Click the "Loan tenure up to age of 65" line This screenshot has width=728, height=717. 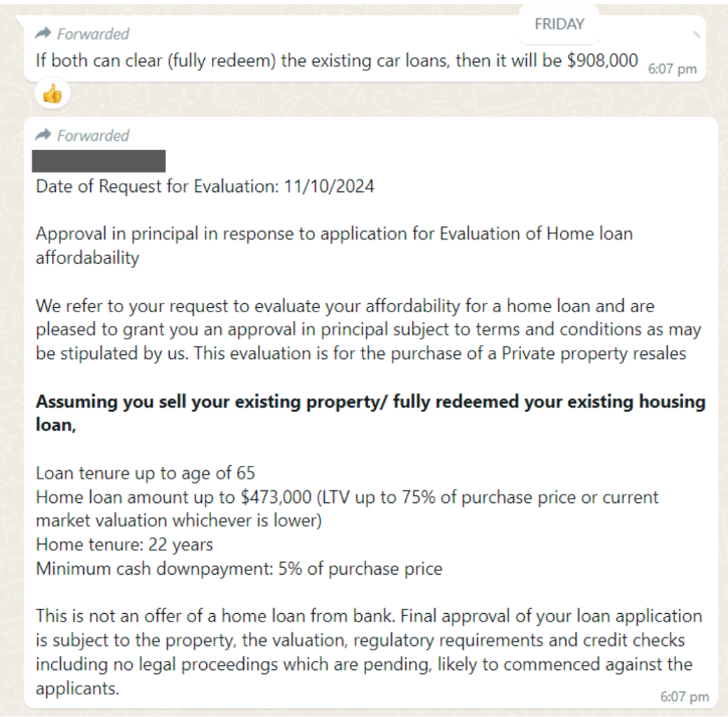145,473
